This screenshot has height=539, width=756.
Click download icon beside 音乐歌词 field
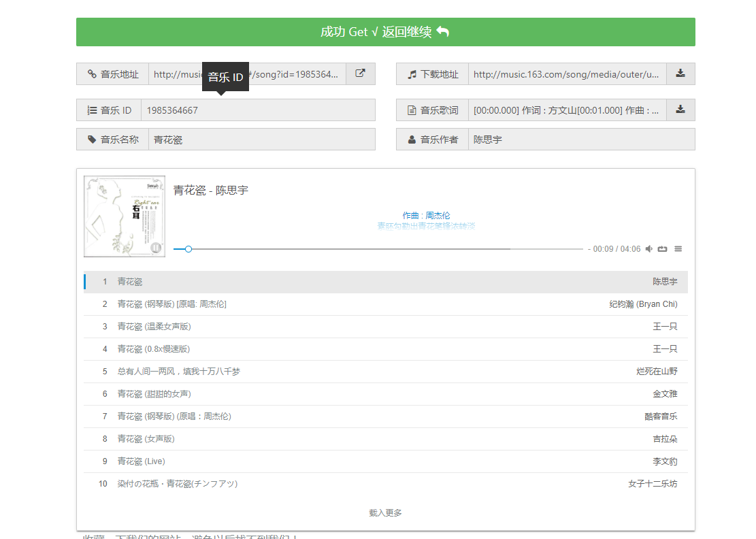point(680,110)
